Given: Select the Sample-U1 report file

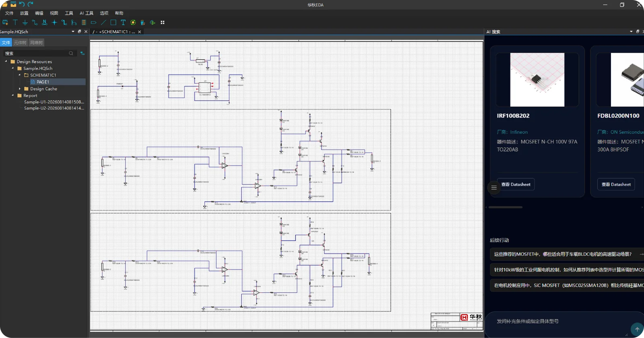Looking at the screenshot, I should coord(54,102).
